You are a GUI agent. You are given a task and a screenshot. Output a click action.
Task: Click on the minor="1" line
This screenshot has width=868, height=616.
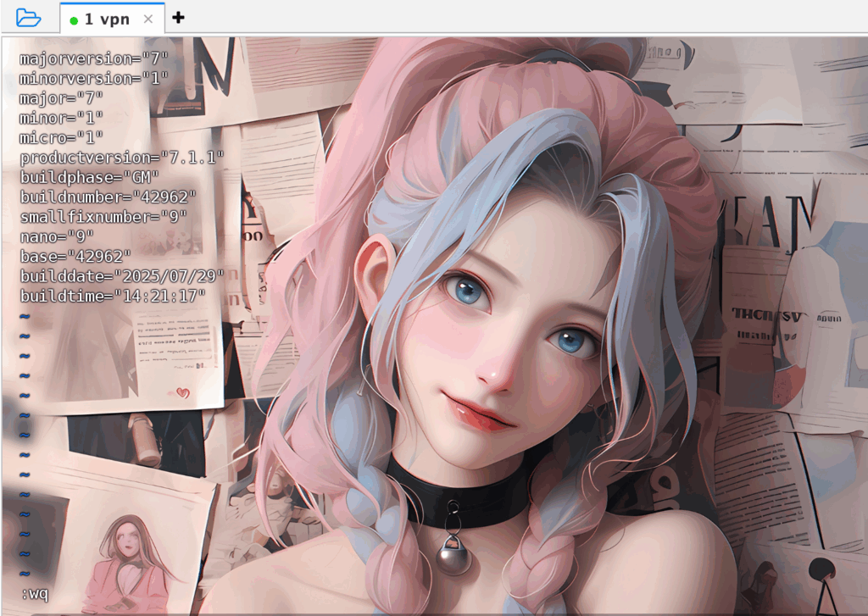(61, 117)
